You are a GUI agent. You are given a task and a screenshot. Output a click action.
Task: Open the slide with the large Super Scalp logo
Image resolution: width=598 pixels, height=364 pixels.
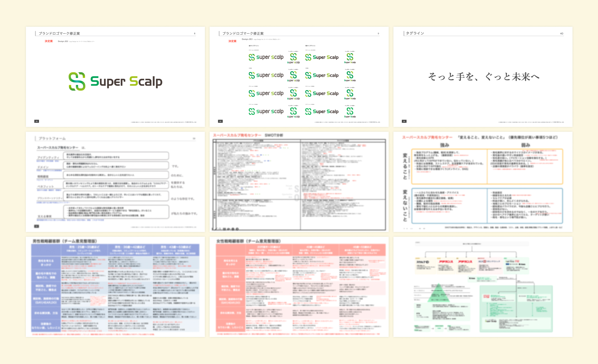click(x=115, y=77)
